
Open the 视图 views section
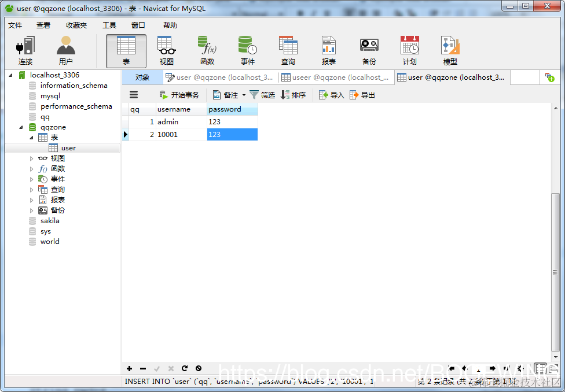point(167,51)
